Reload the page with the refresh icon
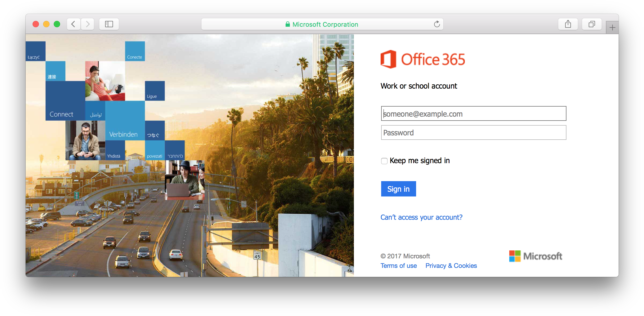 pyautogui.click(x=437, y=24)
